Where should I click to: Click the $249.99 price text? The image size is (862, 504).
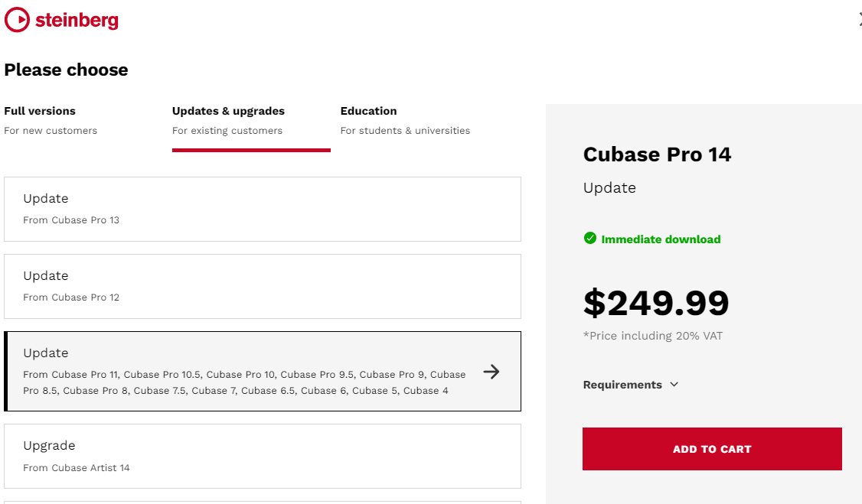click(x=656, y=303)
